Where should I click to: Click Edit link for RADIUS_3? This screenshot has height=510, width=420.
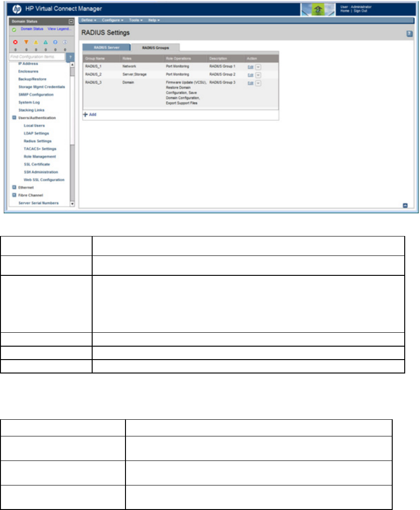point(251,83)
